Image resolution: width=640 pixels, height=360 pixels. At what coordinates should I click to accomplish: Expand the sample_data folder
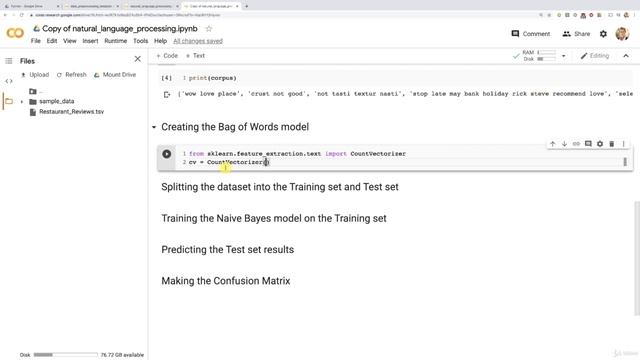point(22,101)
